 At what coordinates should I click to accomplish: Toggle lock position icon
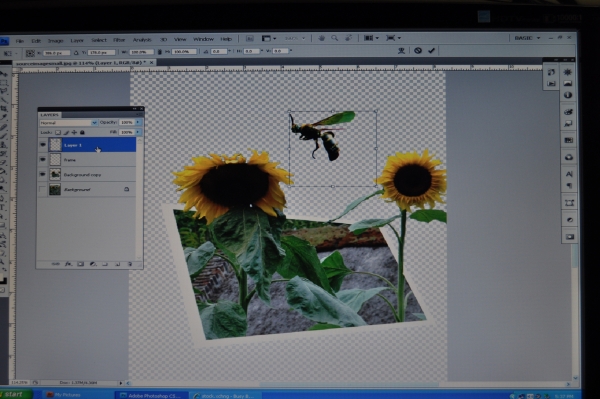pos(74,132)
